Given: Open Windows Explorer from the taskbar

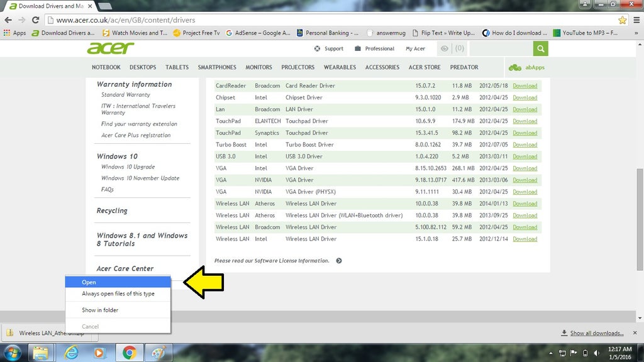Looking at the screenshot, I should point(40,353).
